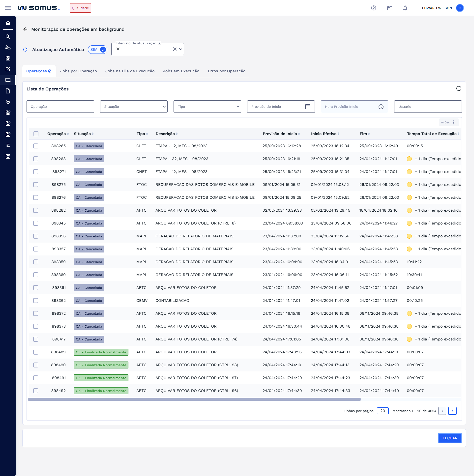The width and height of the screenshot is (474, 476).
Task: Open the info icon in Lista de Operações
Action: [x=459, y=89]
